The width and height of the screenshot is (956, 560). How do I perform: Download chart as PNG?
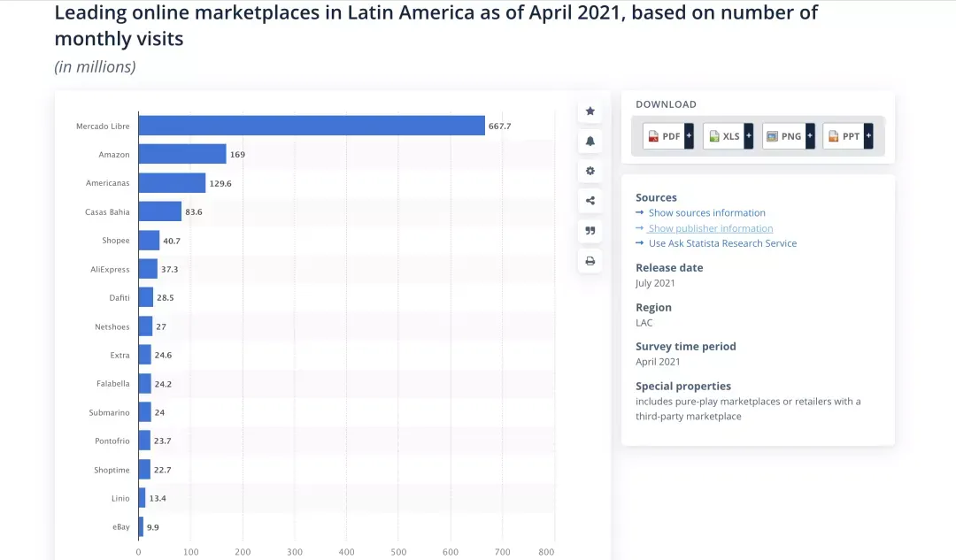coord(784,136)
